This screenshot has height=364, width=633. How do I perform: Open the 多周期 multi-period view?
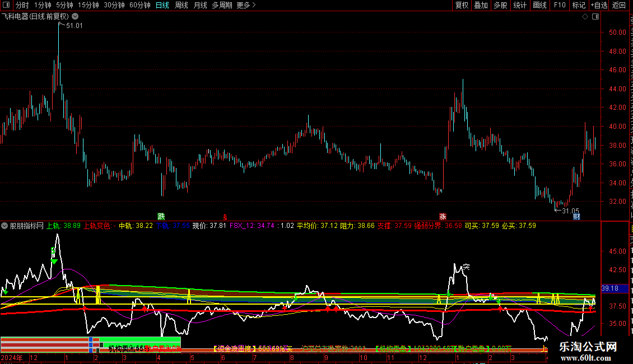[222, 5]
